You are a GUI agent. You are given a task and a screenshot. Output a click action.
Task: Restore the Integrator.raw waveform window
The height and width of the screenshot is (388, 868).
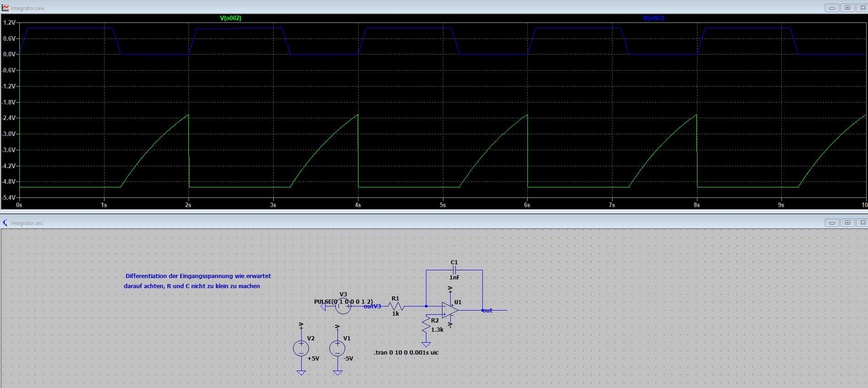847,8
